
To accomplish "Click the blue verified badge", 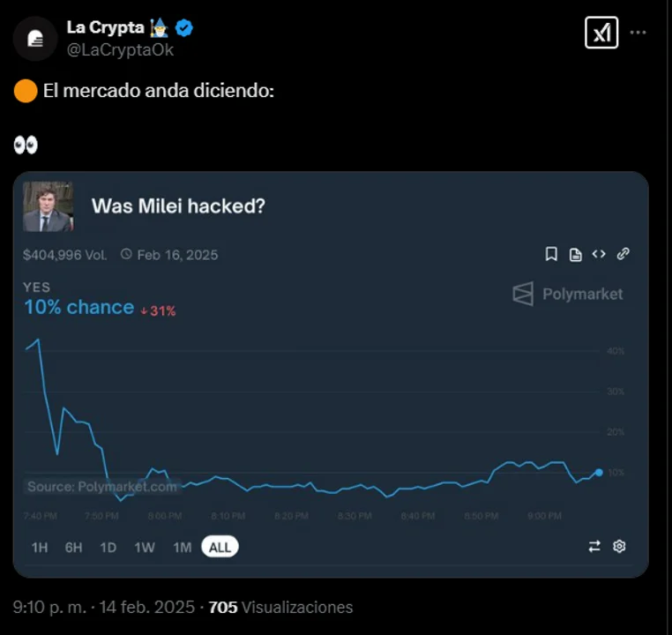I will coord(184,28).
